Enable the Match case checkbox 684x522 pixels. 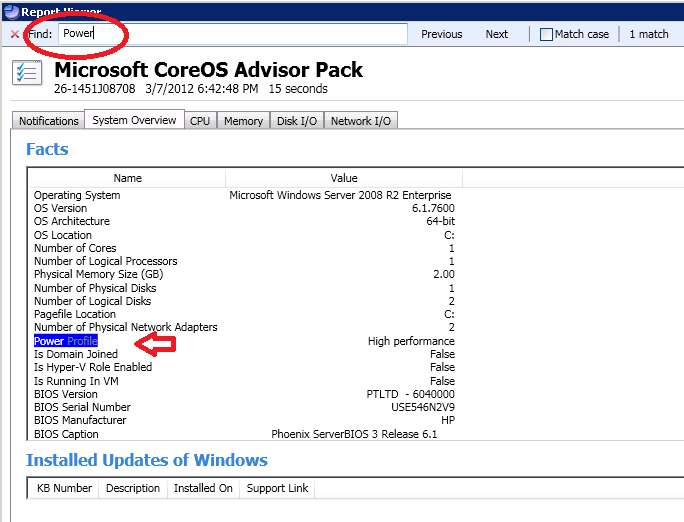point(546,34)
